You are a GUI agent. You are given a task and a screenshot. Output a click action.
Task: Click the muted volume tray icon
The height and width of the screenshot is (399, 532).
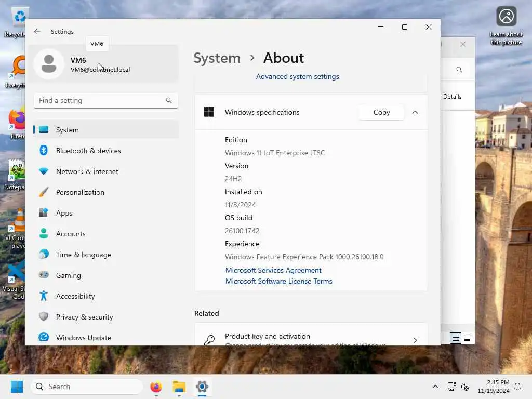pos(465,387)
